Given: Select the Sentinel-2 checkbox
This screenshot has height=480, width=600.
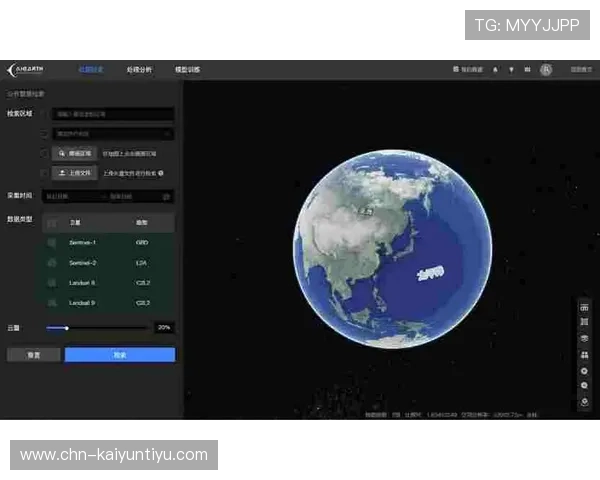Looking at the screenshot, I should [52, 263].
